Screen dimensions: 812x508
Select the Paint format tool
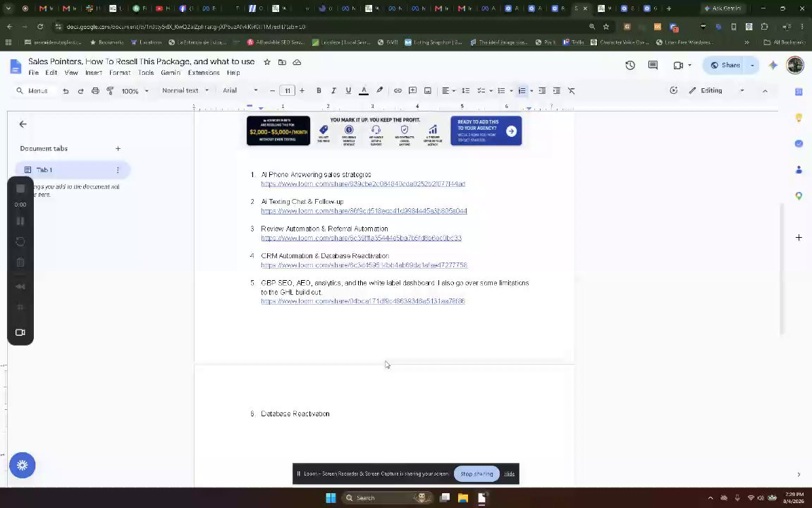pos(110,91)
